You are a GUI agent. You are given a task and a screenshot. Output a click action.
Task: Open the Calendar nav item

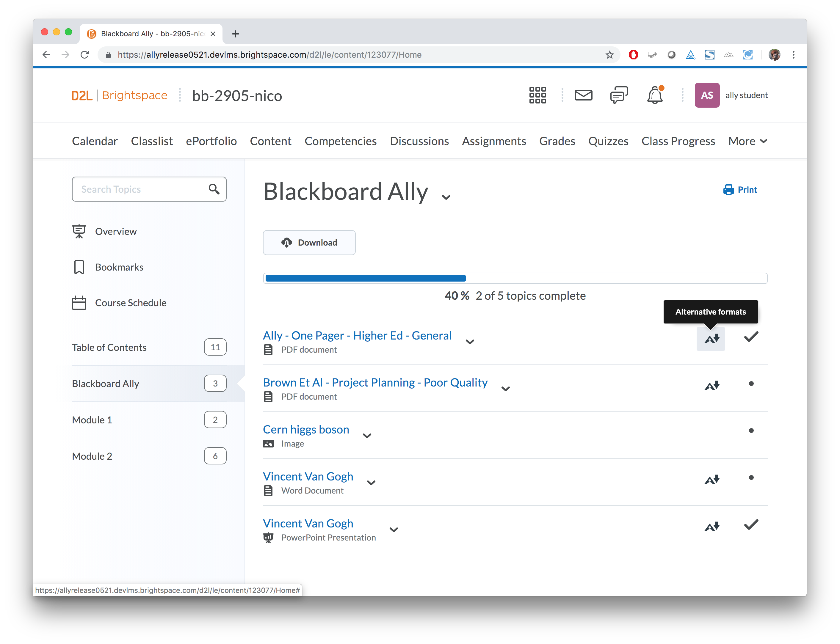95,141
